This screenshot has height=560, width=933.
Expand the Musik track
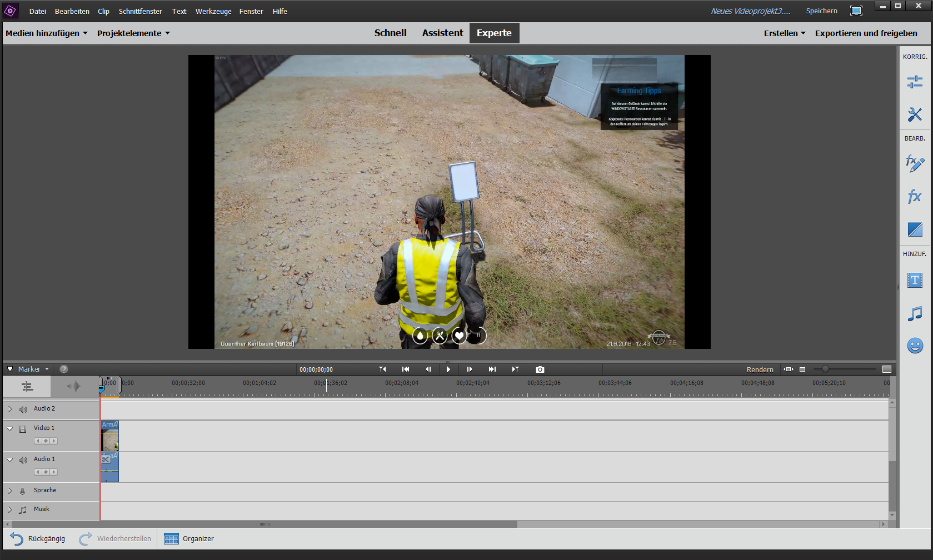(9, 509)
